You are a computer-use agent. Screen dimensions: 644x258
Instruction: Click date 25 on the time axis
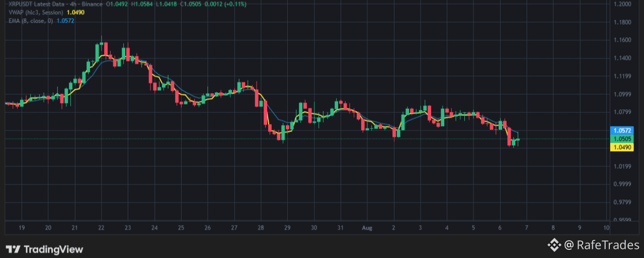181,228
